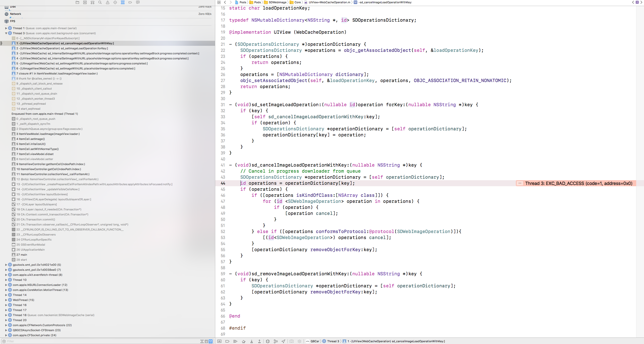The width and height of the screenshot is (644, 344).
Task: Expand the WebThread (15) entry
Action: click(6, 300)
